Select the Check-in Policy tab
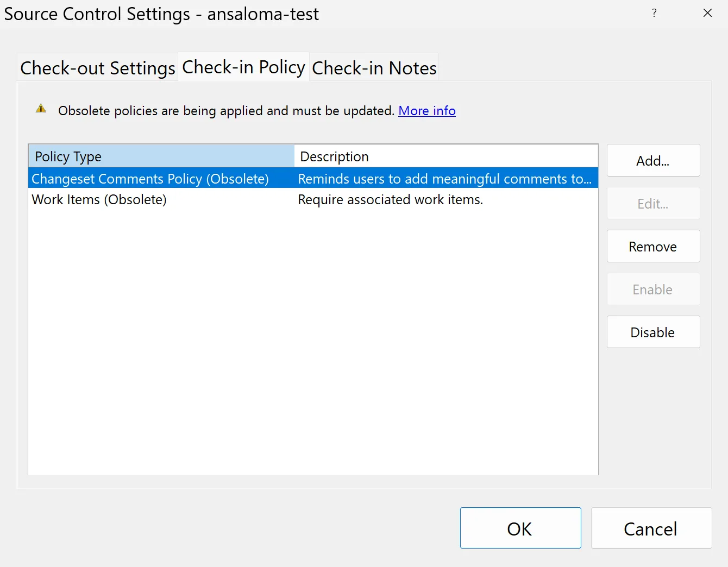Image resolution: width=728 pixels, height=567 pixels. [x=243, y=67]
